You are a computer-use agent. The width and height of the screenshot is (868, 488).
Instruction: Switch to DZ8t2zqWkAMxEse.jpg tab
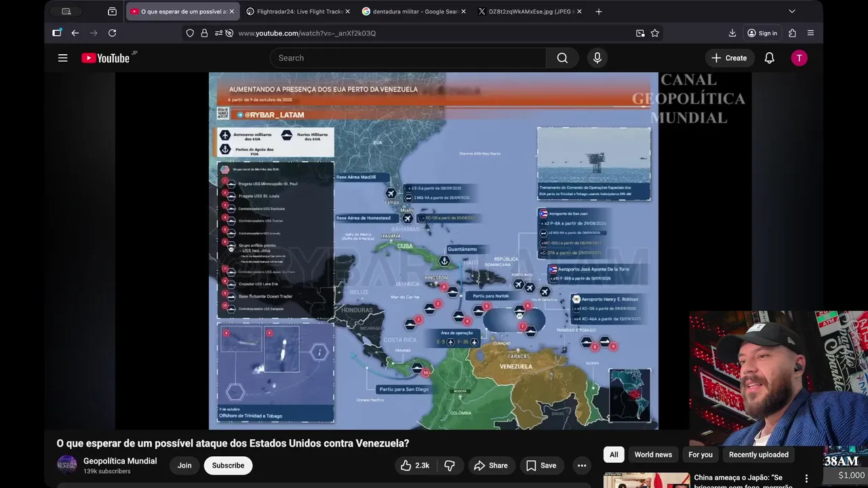529,12
